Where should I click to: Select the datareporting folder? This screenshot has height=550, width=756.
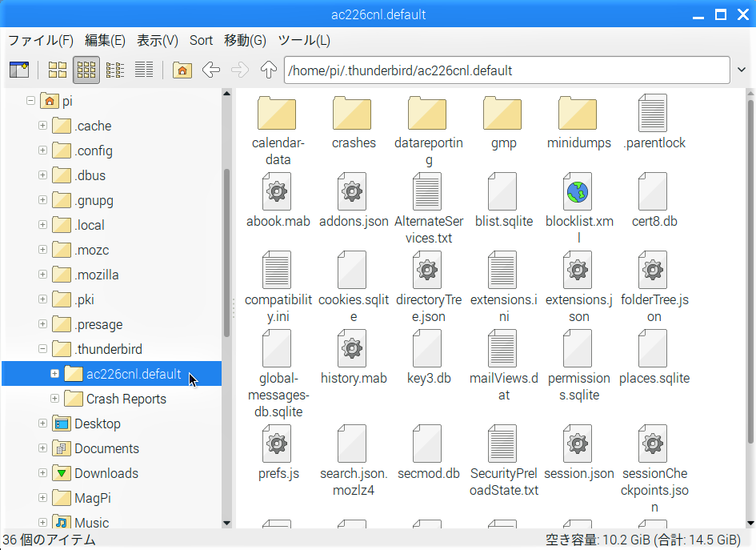tap(429, 130)
